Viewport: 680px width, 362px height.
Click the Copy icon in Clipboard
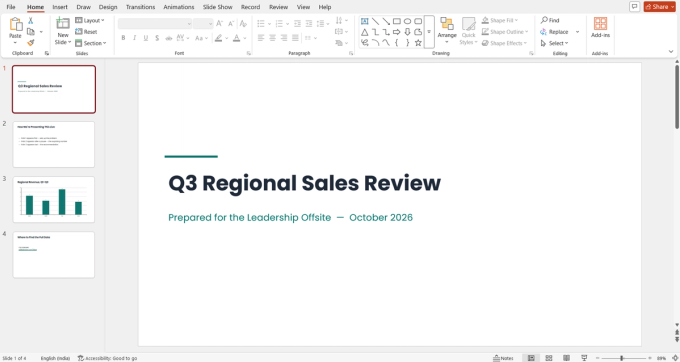tap(30, 32)
